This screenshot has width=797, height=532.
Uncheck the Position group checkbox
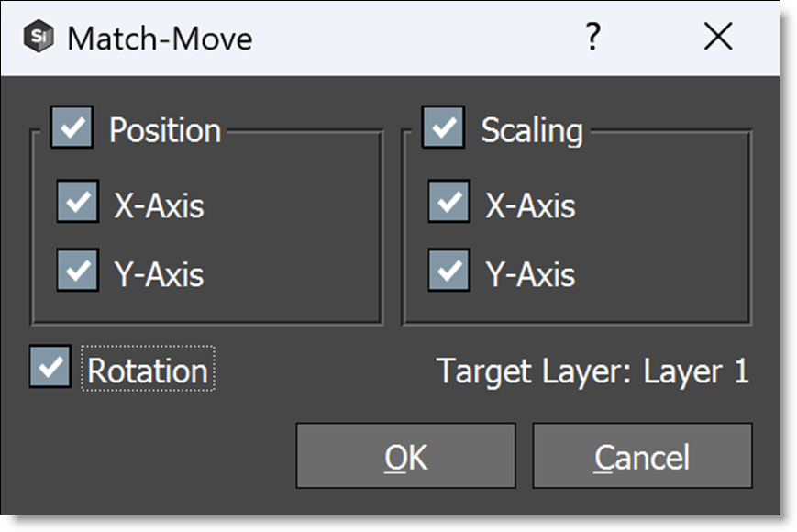coord(72,127)
